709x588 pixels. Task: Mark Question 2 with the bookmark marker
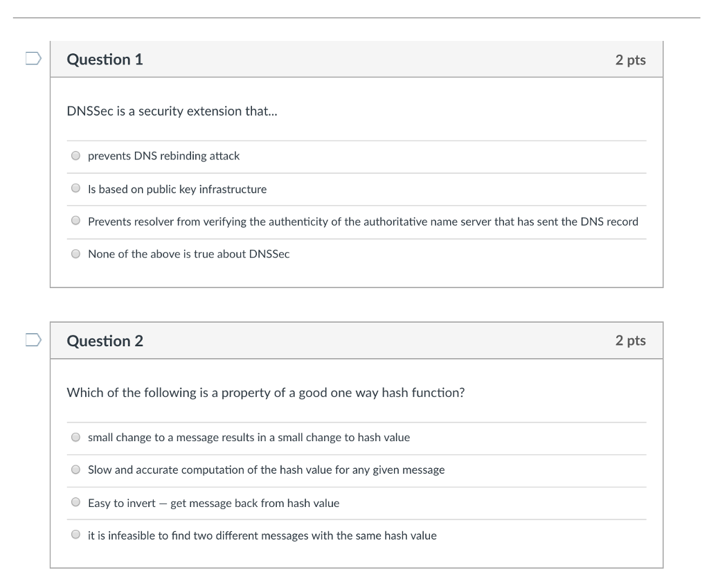coord(32,341)
